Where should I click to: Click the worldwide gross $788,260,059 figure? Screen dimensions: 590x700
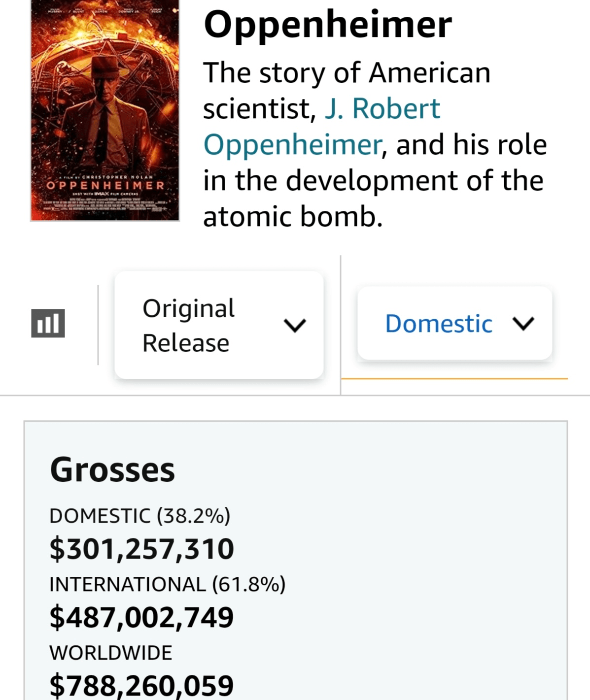tap(142, 685)
